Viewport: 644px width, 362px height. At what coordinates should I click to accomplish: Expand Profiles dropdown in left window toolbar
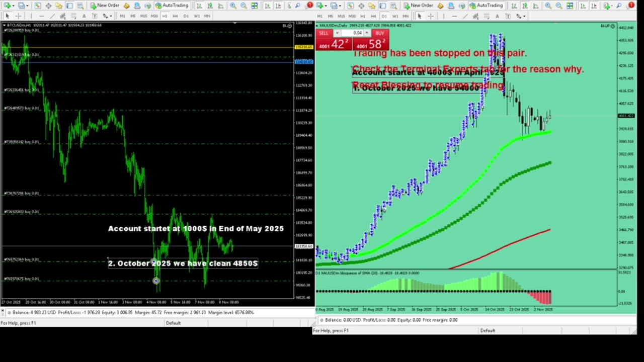click(28, 6)
